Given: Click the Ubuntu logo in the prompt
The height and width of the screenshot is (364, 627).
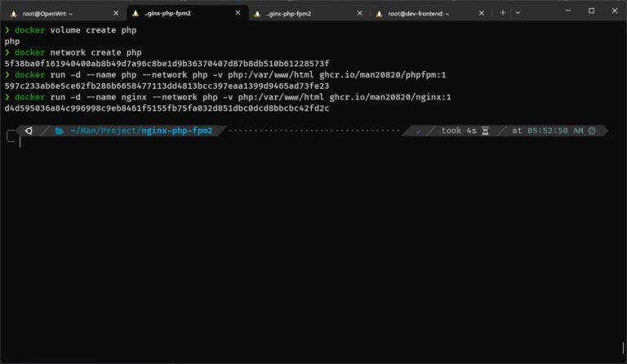Looking at the screenshot, I should [x=29, y=131].
